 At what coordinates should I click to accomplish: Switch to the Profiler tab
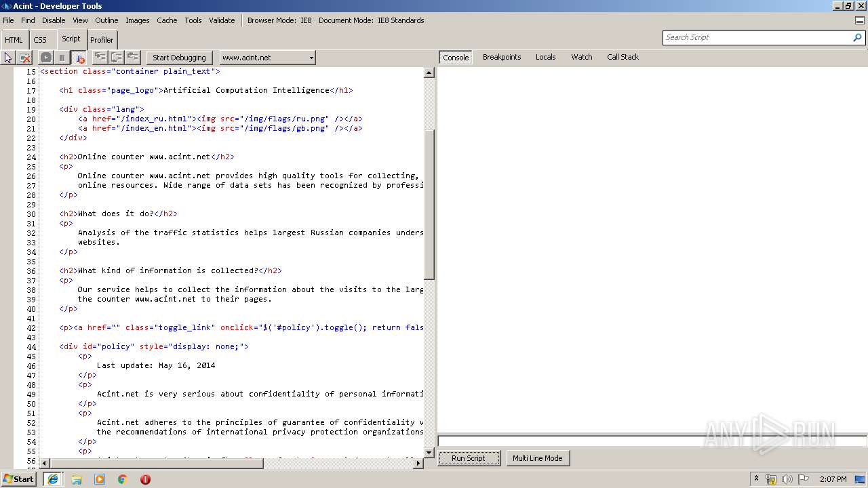[102, 40]
